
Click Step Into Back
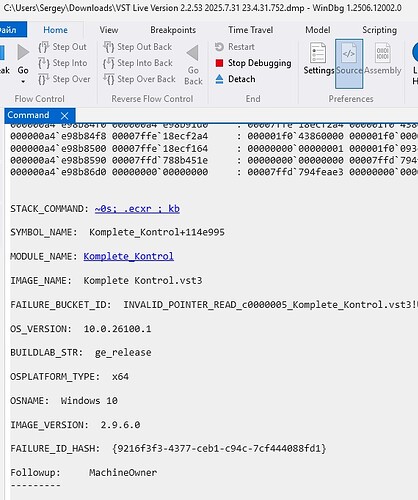138,63
